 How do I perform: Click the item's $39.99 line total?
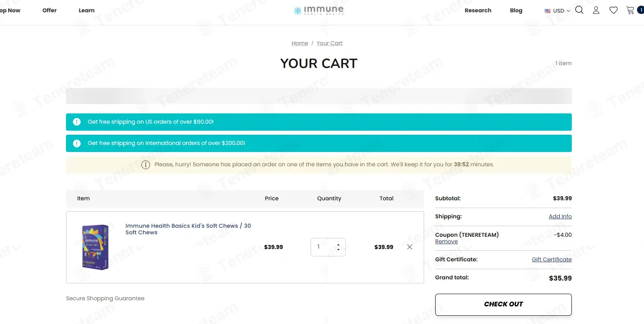pos(384,247)
